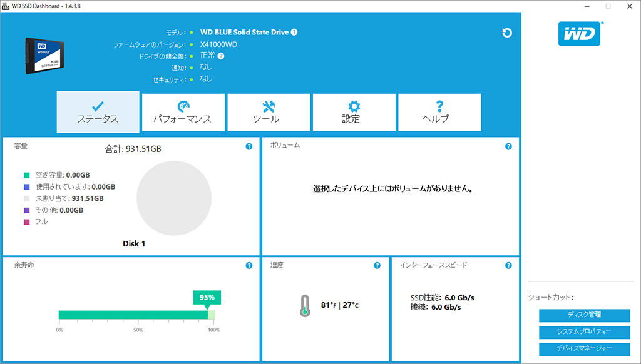Open drive health help icon
The height and width of the screenshot is (364, 641).
221,56
